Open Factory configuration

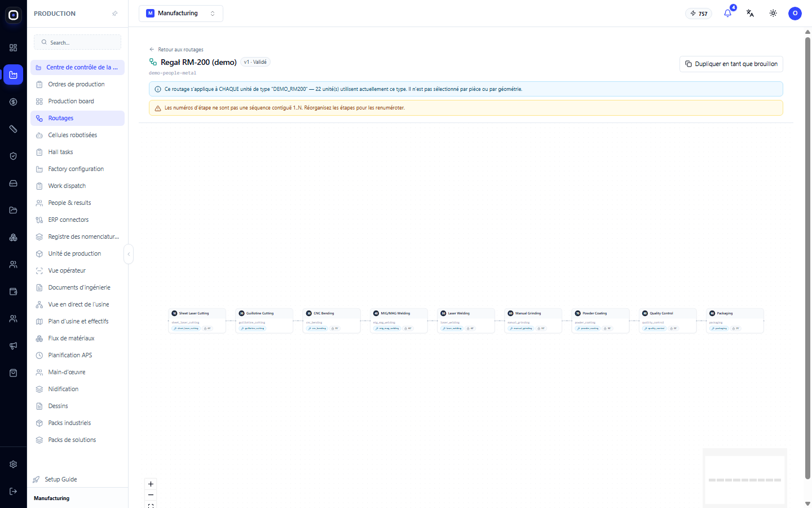point(78,169)
